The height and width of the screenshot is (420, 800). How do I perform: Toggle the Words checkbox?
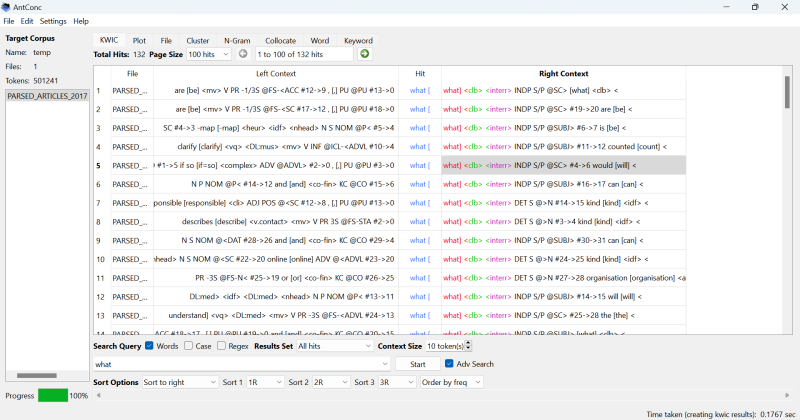pyautogui.click(x=150, y=346)
